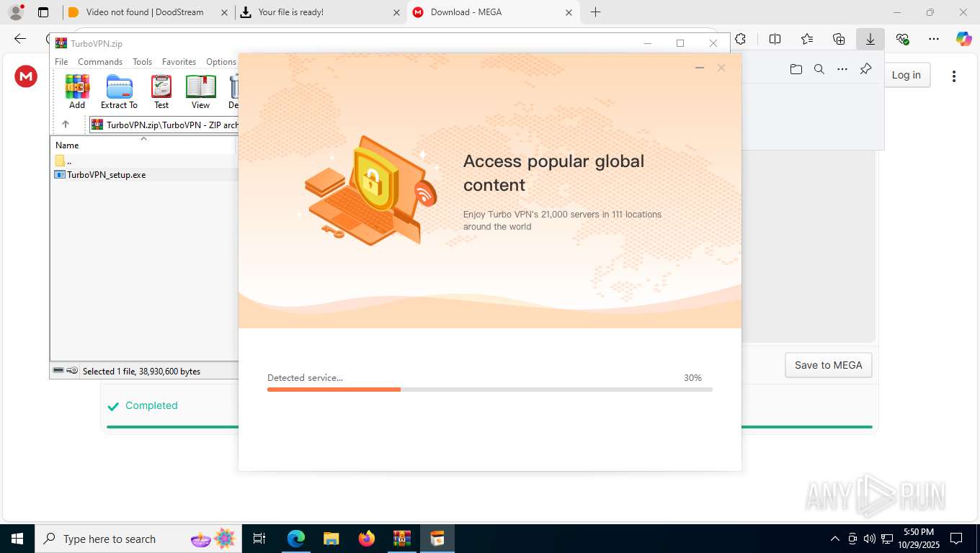Click the Access popular global content heading

(x=553, y=173)
